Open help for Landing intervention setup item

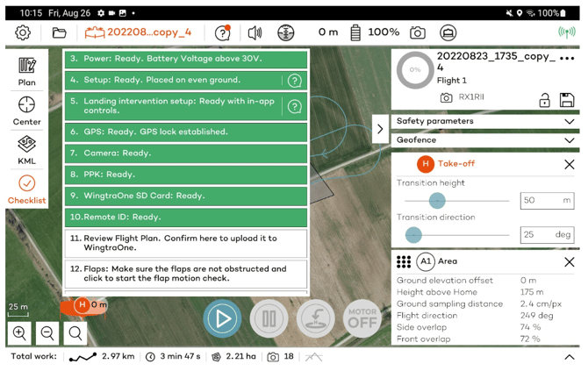point(295,106)
